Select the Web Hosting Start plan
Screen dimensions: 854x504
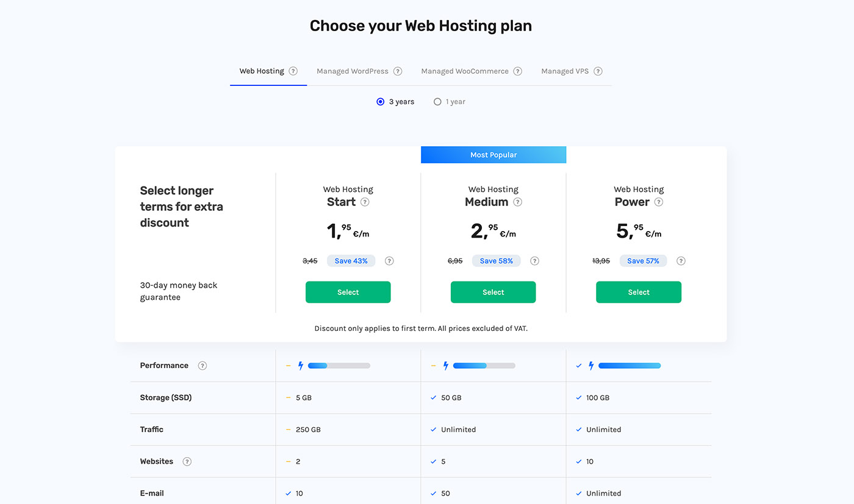(348, 293)
